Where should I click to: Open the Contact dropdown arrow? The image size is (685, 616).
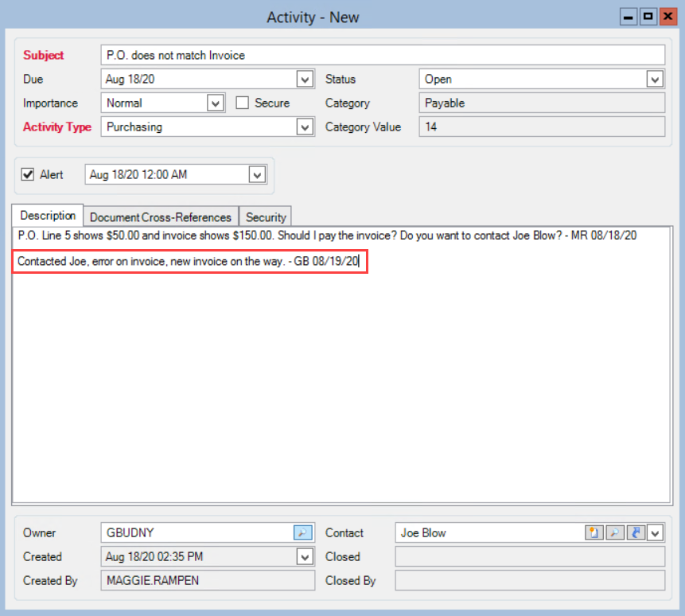click(x=656, y=532)
